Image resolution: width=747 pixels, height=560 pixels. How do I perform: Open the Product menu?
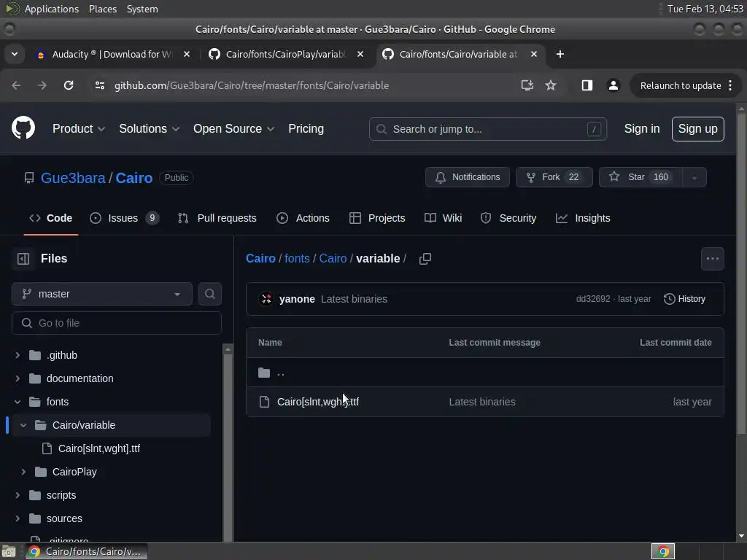pyautogui.click(x=79, y=128)
